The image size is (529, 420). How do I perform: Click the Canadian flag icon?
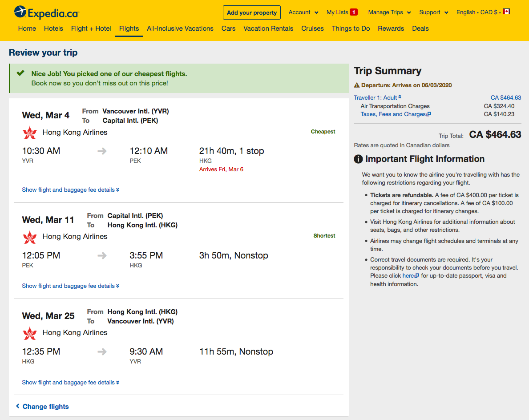506,12
